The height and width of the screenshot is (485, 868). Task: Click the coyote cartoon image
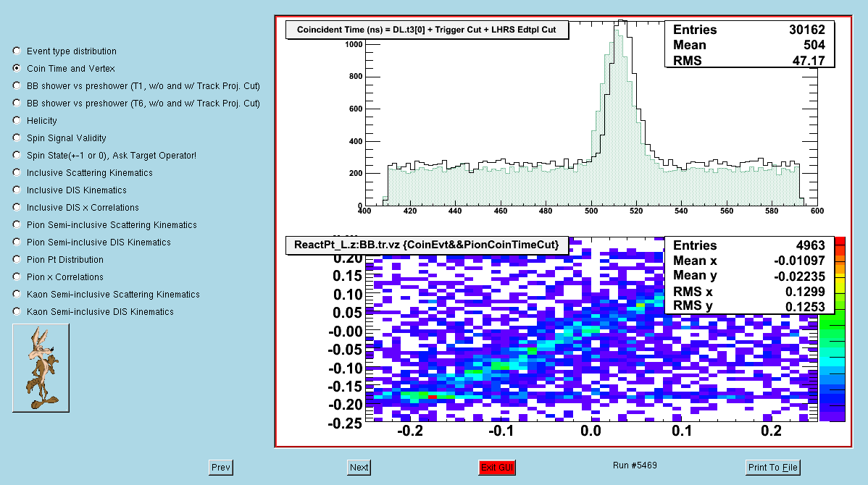click(x=41, y=368)
